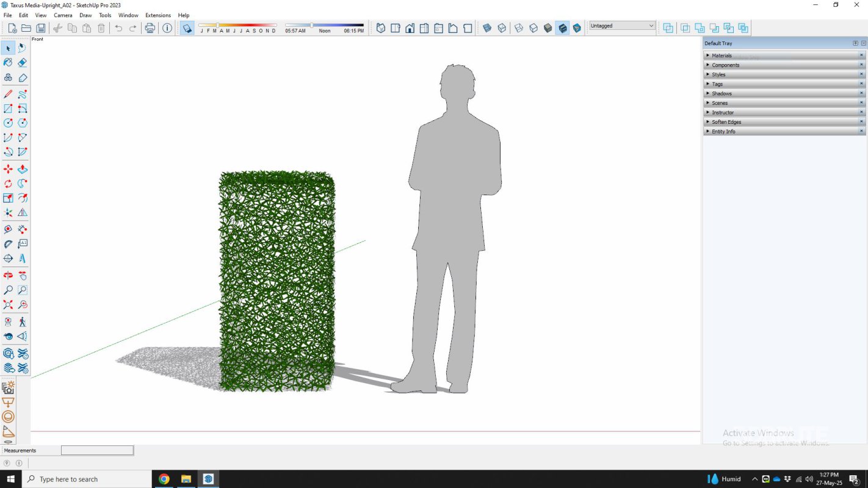868x488 pixels.
Task: Activate the Rotate tool
Action: click(8, 184)
